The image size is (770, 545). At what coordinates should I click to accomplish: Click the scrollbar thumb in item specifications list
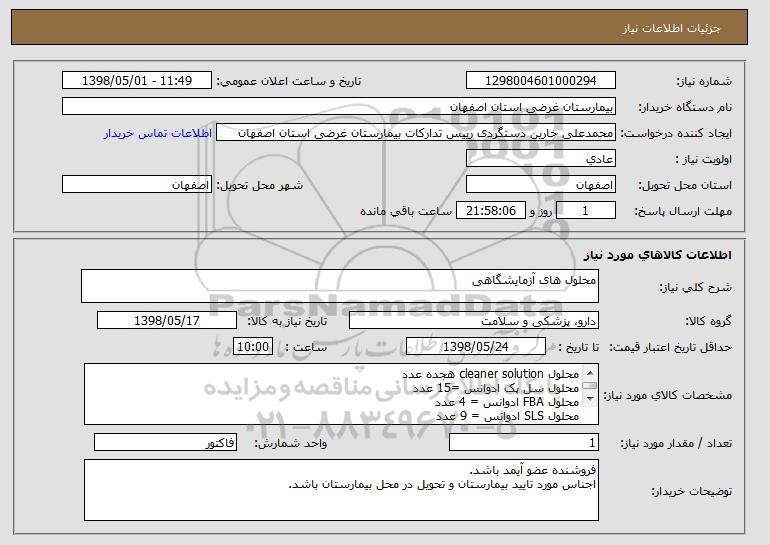590,385
